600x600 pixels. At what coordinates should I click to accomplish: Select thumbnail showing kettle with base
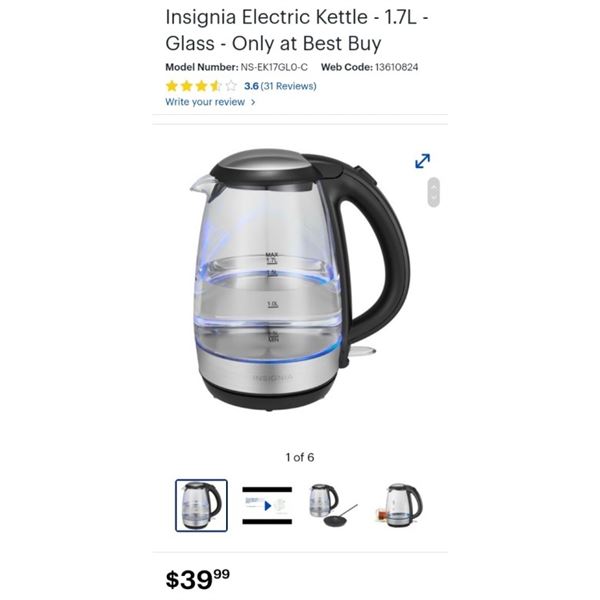pyautogui.click(x=333, y=505)
